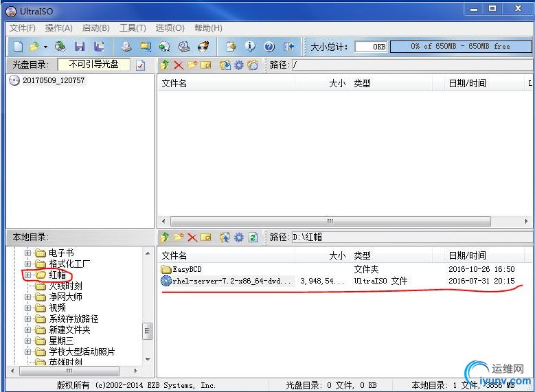Open the 启动(B) menu

[96, 28]
